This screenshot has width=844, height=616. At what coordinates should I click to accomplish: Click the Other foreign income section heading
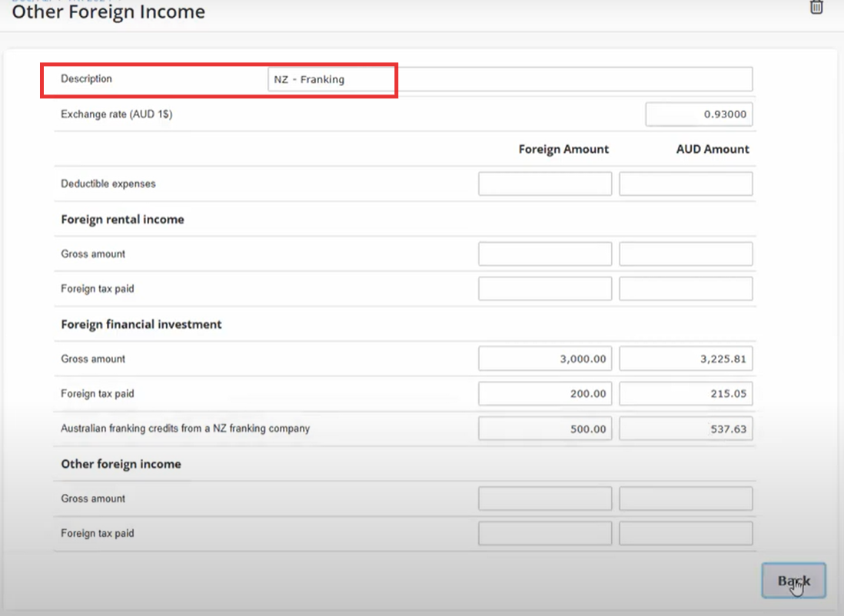(x=121, y=464)
